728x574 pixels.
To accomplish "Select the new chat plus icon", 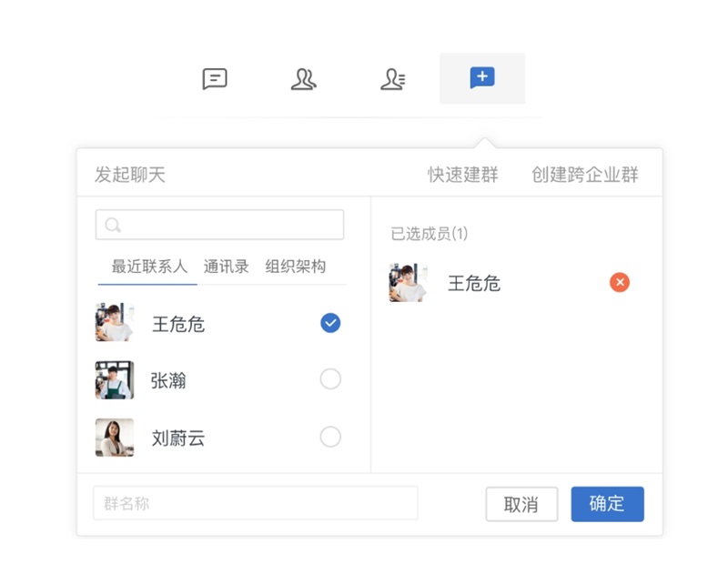I will [x=481, y=79].
